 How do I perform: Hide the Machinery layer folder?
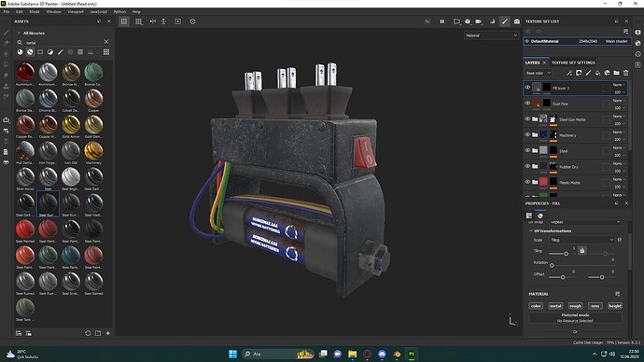[527, 134]
